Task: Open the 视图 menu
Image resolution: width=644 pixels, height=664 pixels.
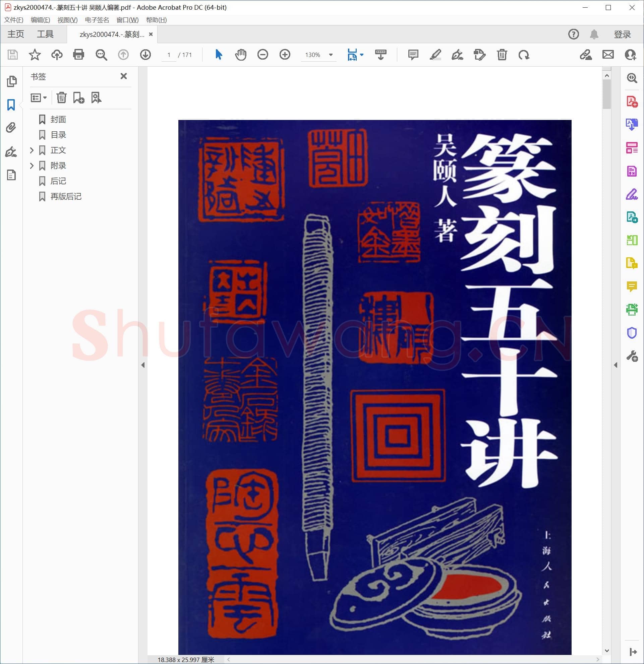Action: [67, 20]
